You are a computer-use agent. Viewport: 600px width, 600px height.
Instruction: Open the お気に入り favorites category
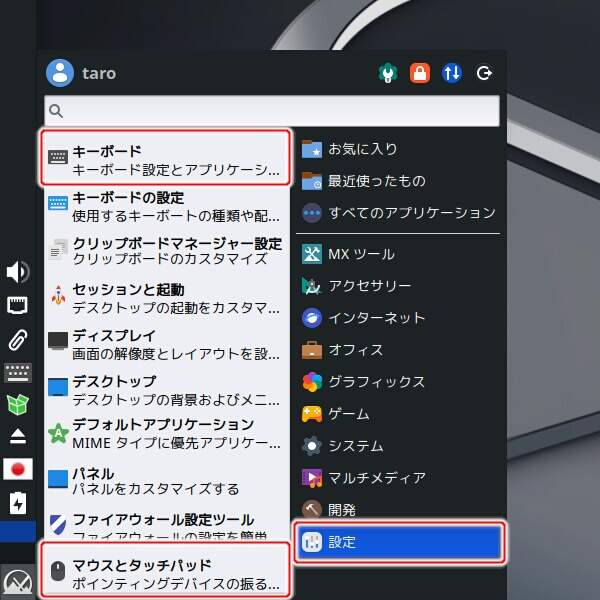(x=398, y=149)
